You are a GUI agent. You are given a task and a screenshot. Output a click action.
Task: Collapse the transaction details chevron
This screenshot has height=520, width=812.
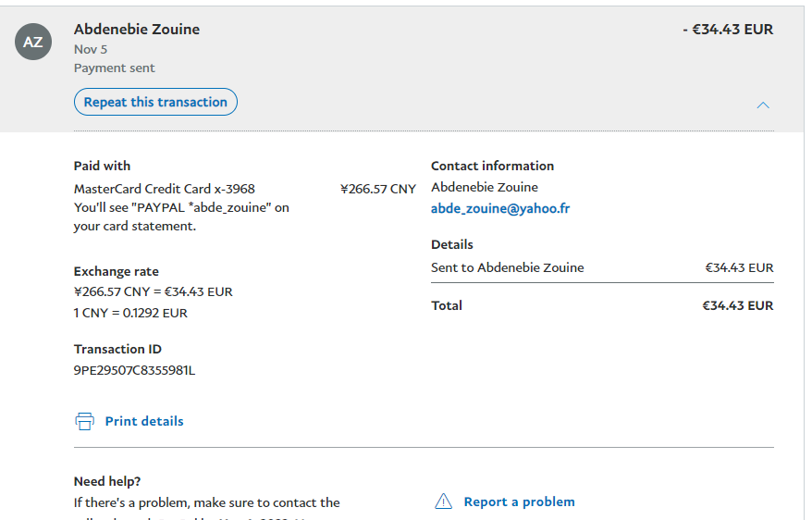point(763,105)
